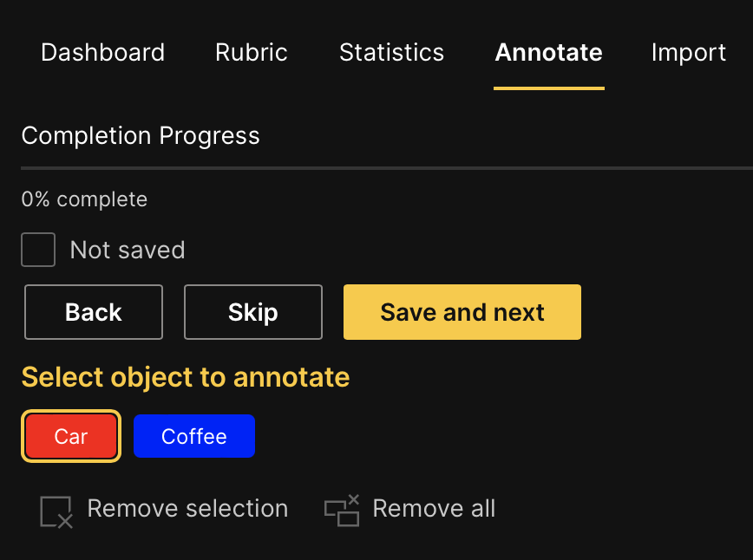Image resolution: width=753 pixels, height=560 pixels.
Task: Click the "Remove all" text label
Action: pos(434,509)
